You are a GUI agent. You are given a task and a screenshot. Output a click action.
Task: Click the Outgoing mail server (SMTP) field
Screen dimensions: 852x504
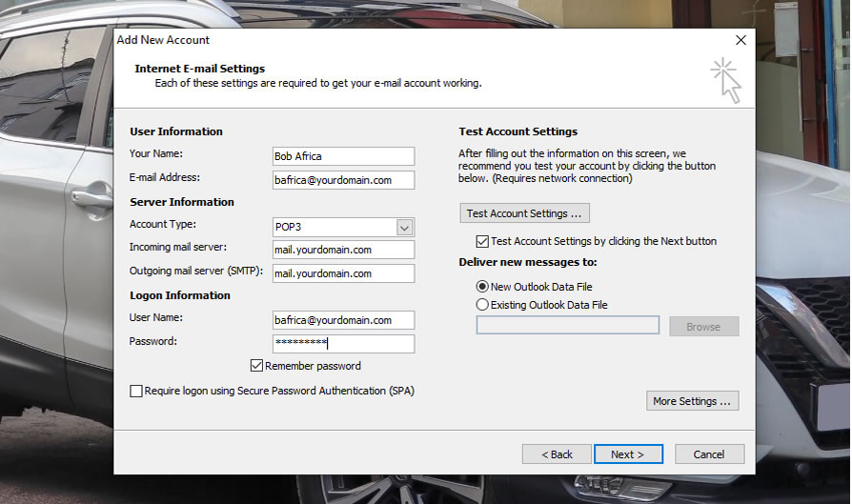point(343,273)
